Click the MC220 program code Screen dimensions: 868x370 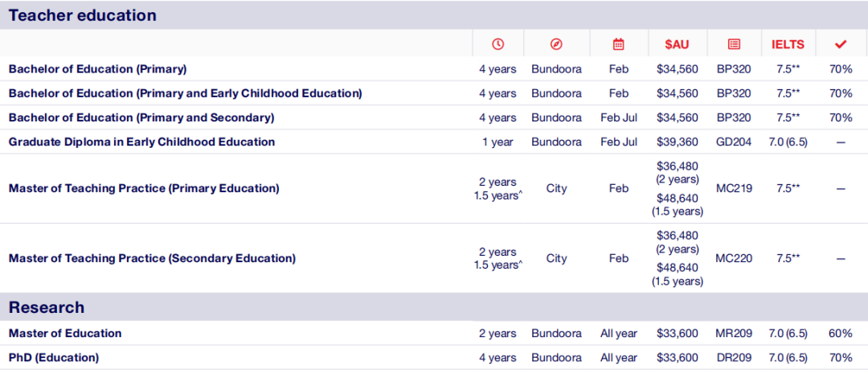tap(734, 258)
